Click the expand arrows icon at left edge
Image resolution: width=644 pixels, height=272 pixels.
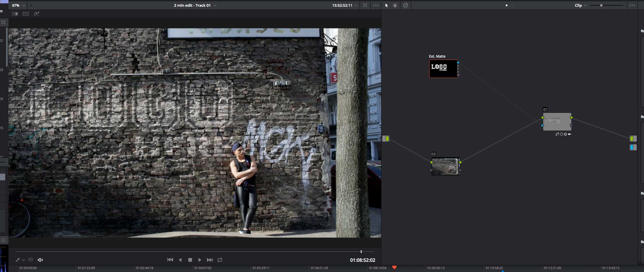click(x=3, y=22)
